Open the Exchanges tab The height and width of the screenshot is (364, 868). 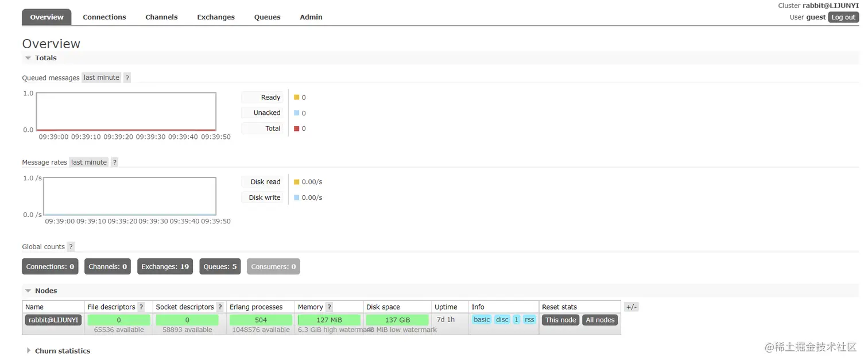click(x=216, y=17)
